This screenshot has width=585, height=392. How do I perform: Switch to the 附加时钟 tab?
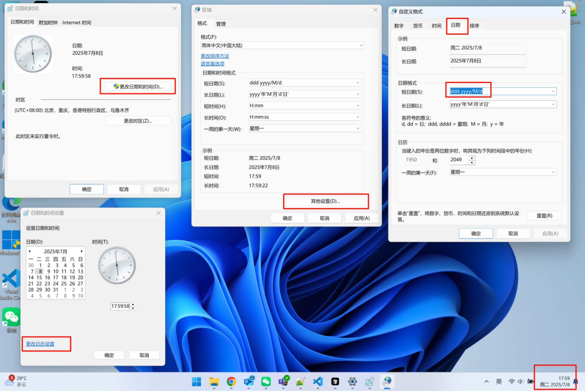click(48, 23)
